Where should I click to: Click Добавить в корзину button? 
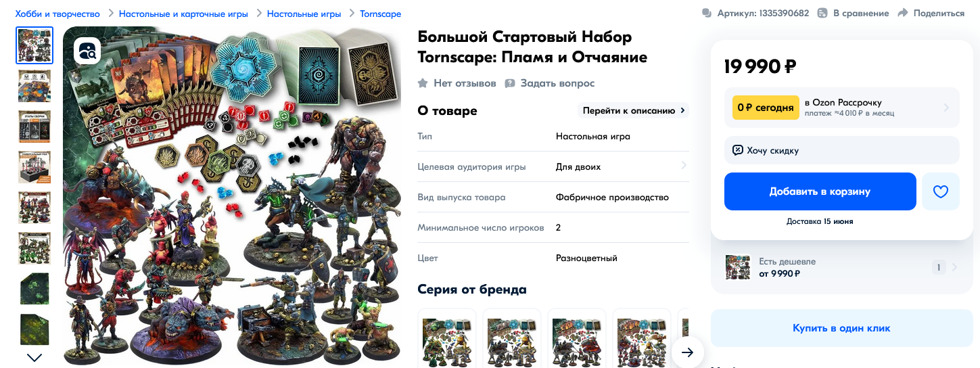click(820, 191)
